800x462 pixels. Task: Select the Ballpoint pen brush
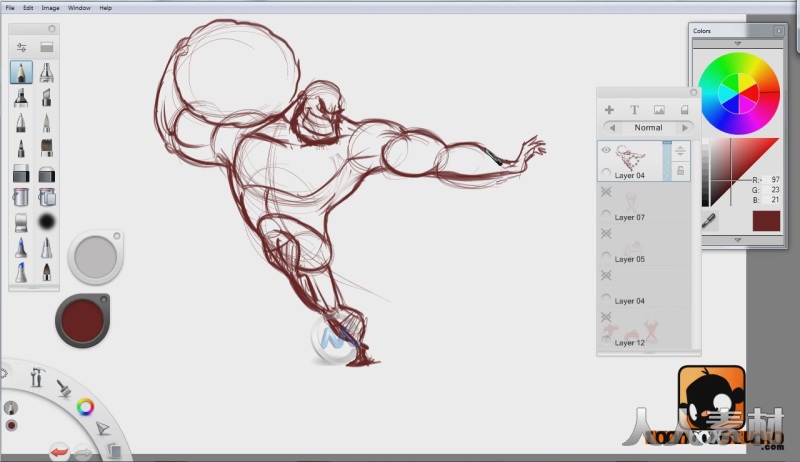pyautogui.click(x=21, y=123)
